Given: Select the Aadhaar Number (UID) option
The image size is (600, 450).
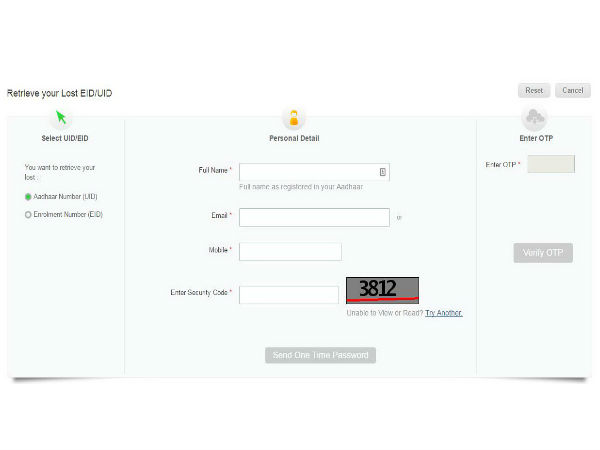Looking at the screenshot, I should click(28, 197).
